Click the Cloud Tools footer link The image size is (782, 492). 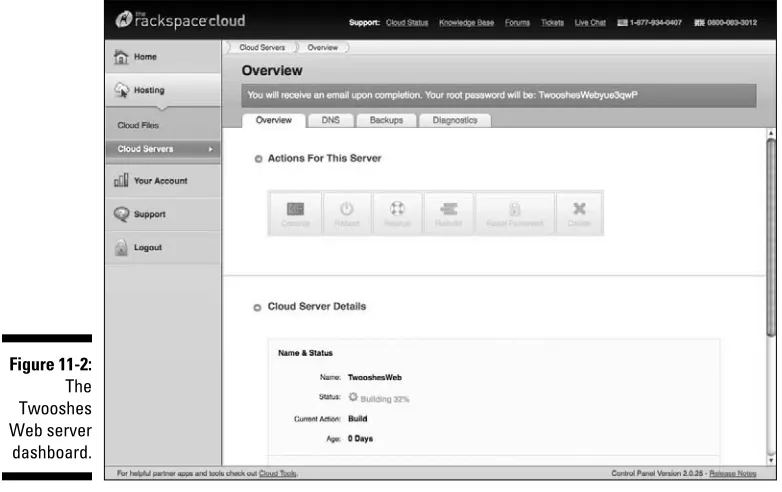pos(278,474)
